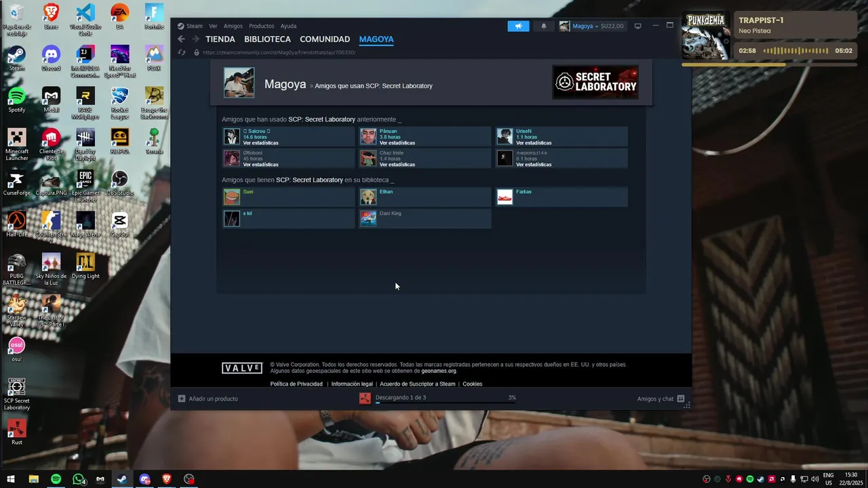The height and width of the screenshot is (488, 868).
Task: Open Brave browser from the taskbar
Action: click(x=167, y=479)
